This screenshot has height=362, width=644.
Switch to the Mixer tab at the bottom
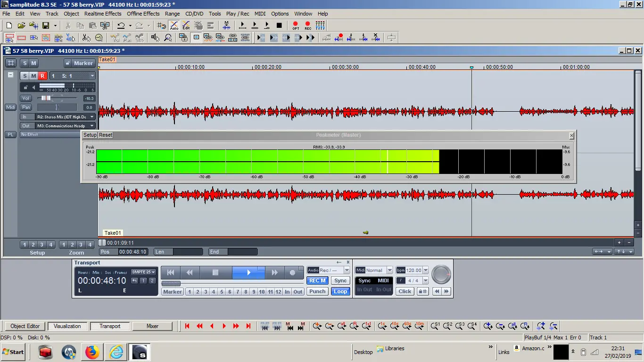(x=152, y=326)
